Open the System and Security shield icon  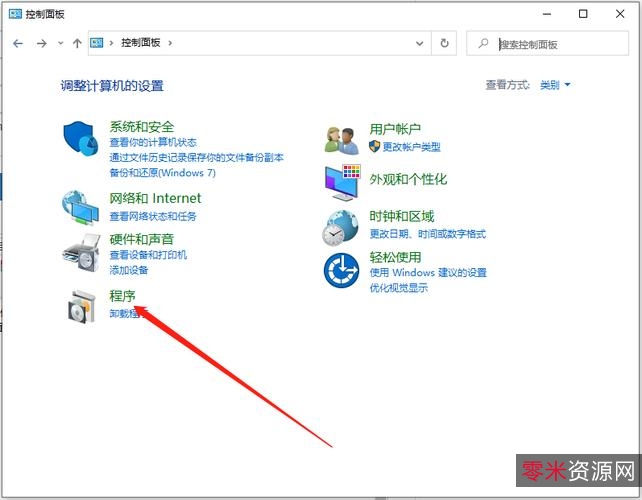pyautogui.click(x=81, y=138)
